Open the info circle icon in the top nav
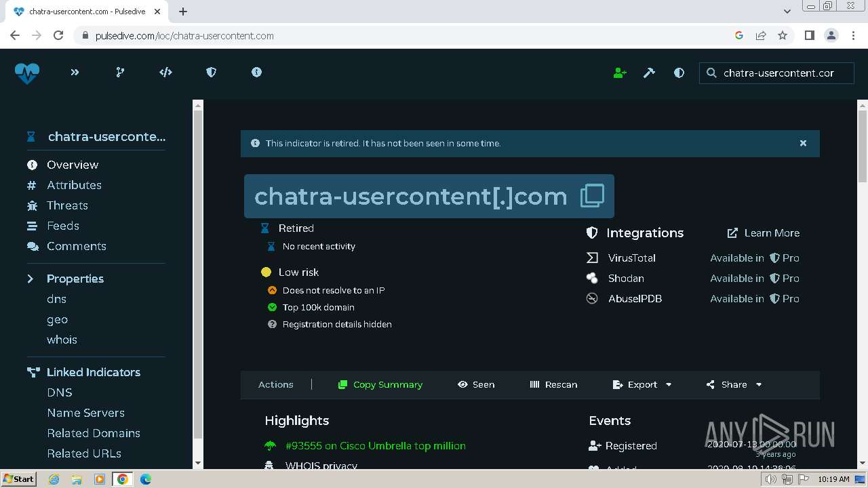This screenshot has width=868, height=488. tap(256, 72)
